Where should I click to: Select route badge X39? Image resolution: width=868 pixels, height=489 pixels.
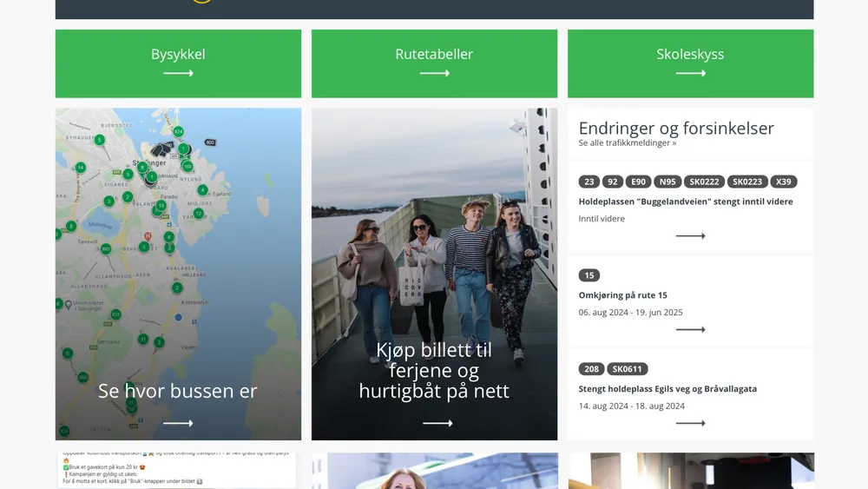pos(783,182)
